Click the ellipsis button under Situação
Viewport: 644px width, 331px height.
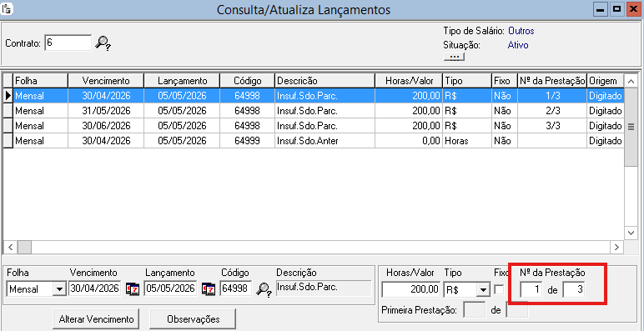454,57
